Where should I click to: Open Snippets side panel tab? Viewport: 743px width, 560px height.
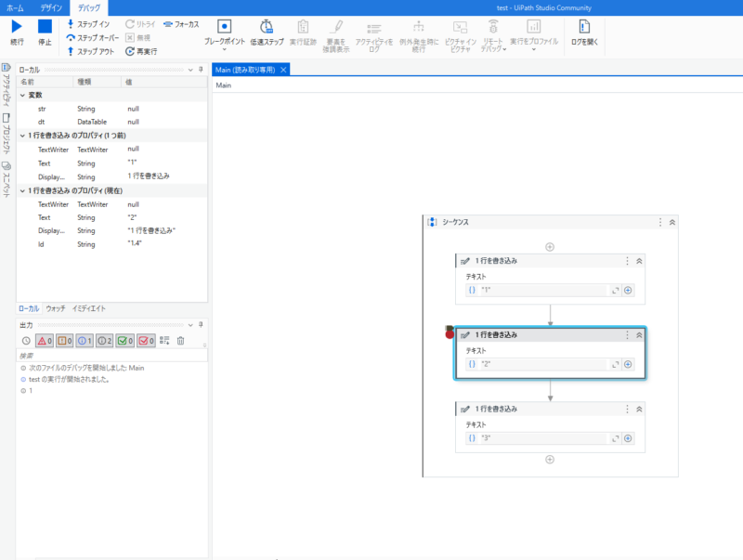click(x=7, y=179)
